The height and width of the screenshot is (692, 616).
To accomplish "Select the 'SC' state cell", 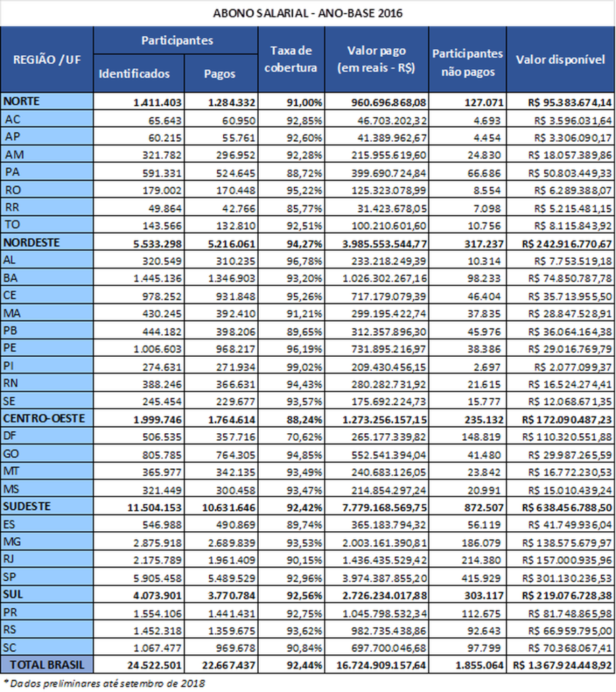I will [x=47, y=647].
